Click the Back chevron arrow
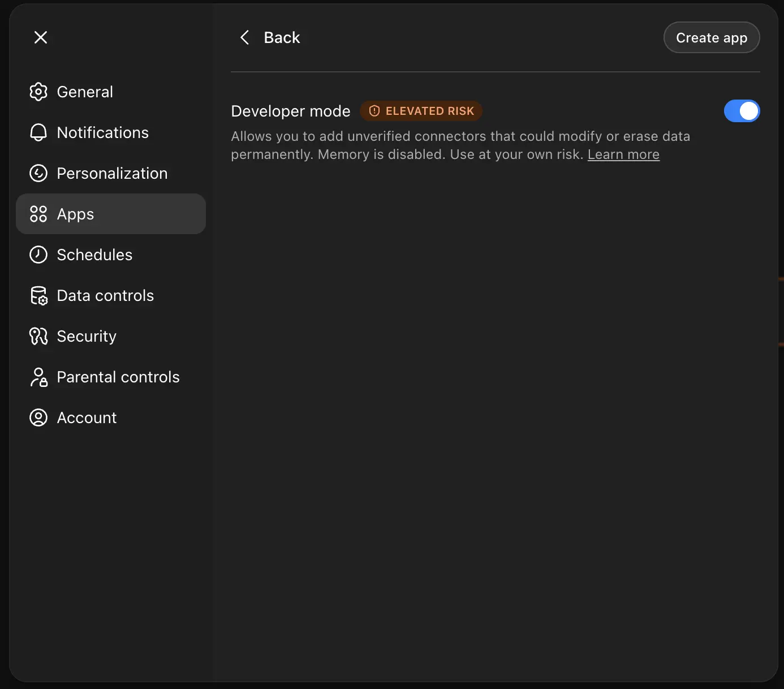The width and height of the screenshot is (784, 689). tap(244, 37)
